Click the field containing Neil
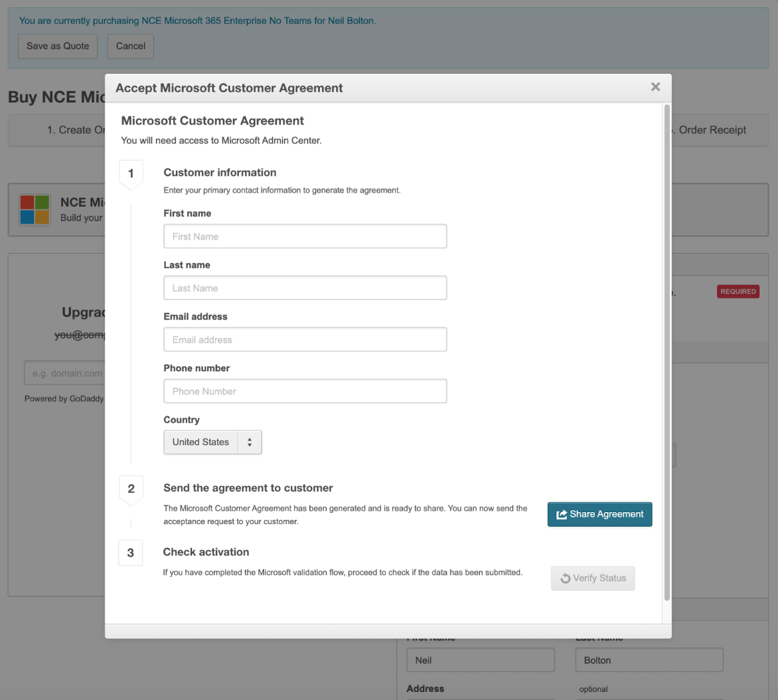Viewport: 778px width, 700px height. pos(480,660)
